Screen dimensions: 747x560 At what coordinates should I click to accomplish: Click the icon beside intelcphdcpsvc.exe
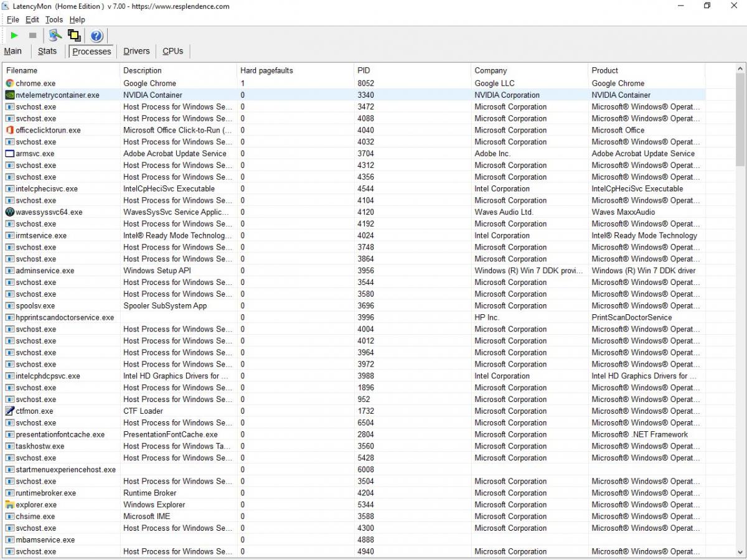click(10, 376)
